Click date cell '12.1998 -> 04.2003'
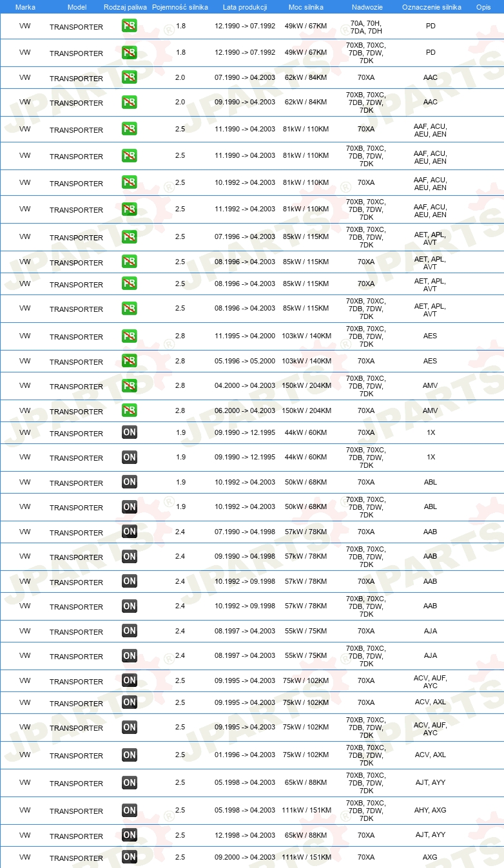The height and width of the screenshot is (868, 504). [x=245, y=836]
